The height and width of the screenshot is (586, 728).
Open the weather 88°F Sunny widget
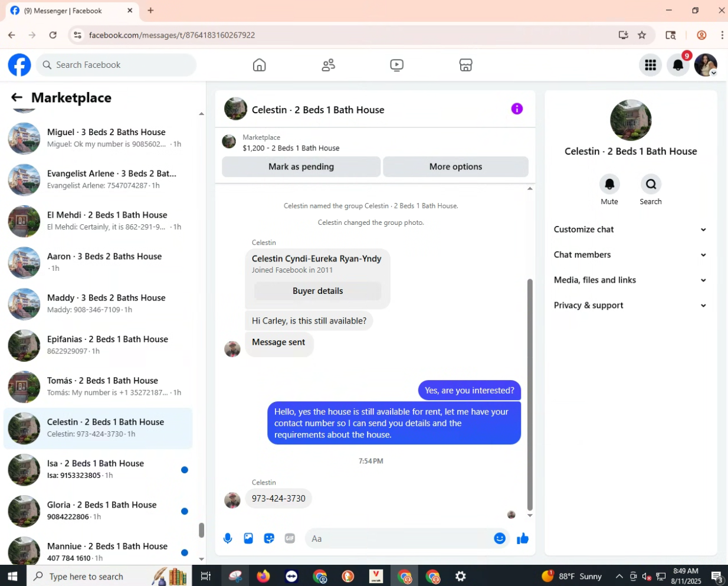pyautogui.click(x=572, y=576)
